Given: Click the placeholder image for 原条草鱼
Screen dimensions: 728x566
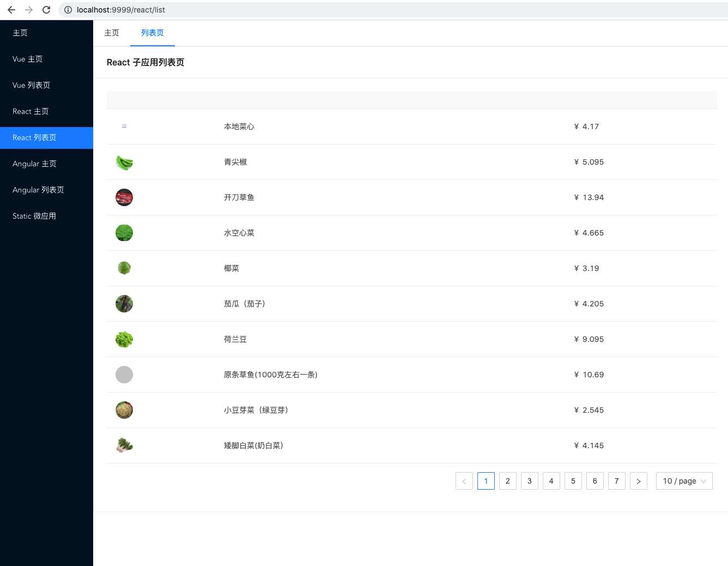Looking at the screenshot, I should pyautogui.click(x=124, y=375).
